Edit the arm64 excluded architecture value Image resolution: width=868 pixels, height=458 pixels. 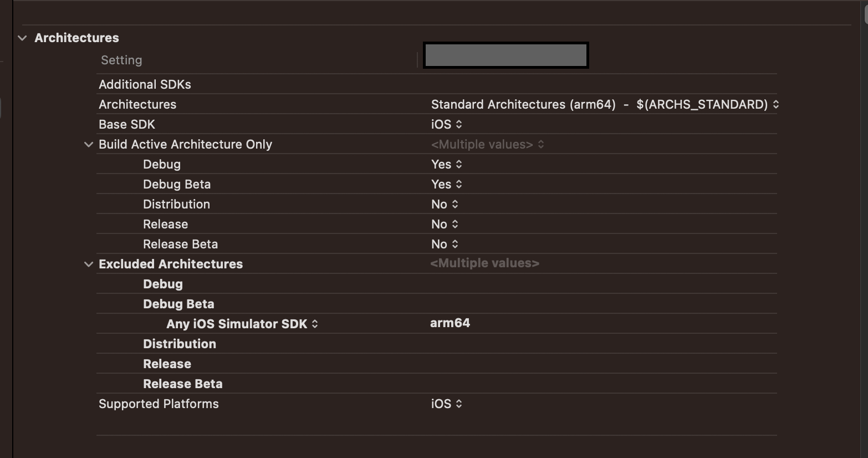pos(450,323)
